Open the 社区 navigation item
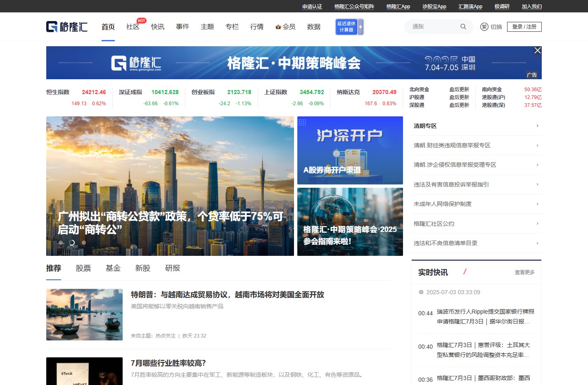 [133, 27]
